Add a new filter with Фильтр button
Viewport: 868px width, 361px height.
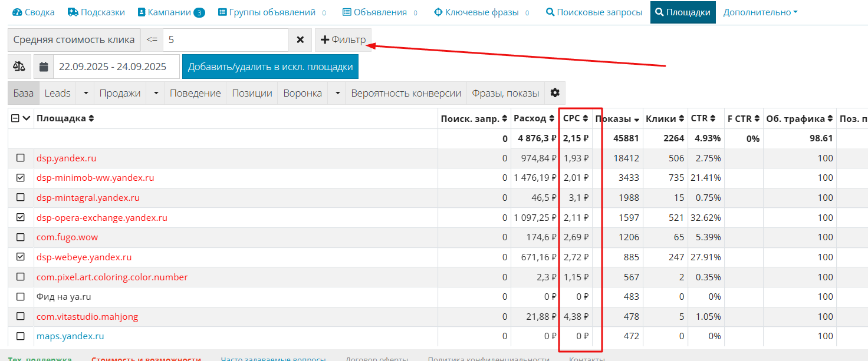click(343, 40)
